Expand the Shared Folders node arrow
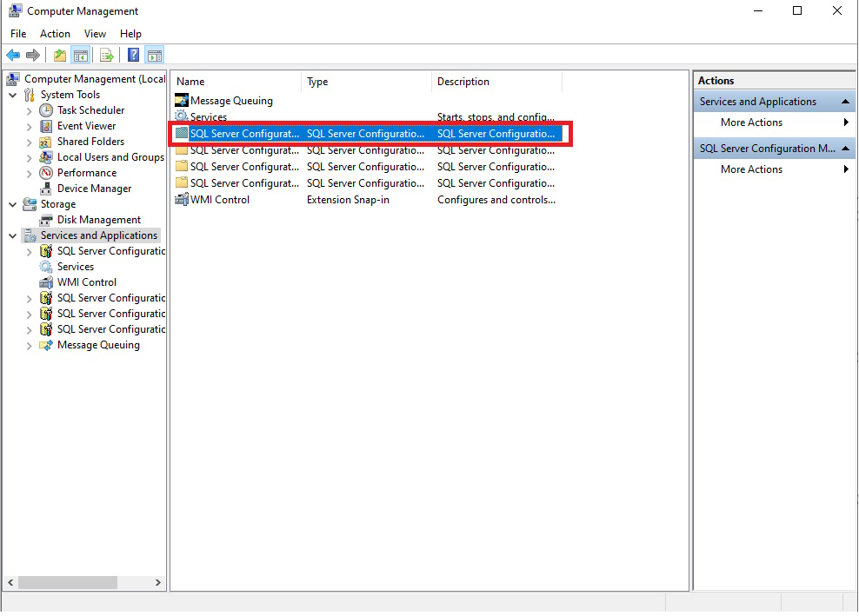The width and height of the screenshot is (859, 616). [29, 142]
